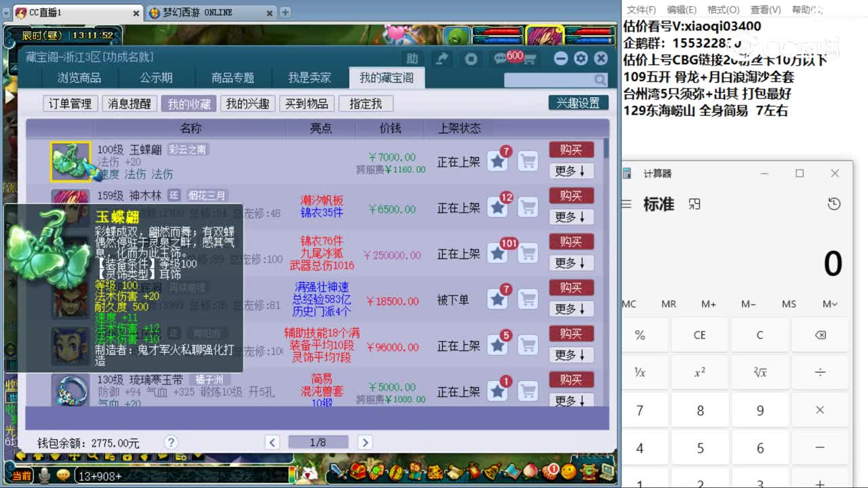Open the 格式 menu in Notepad

(722, 9)
